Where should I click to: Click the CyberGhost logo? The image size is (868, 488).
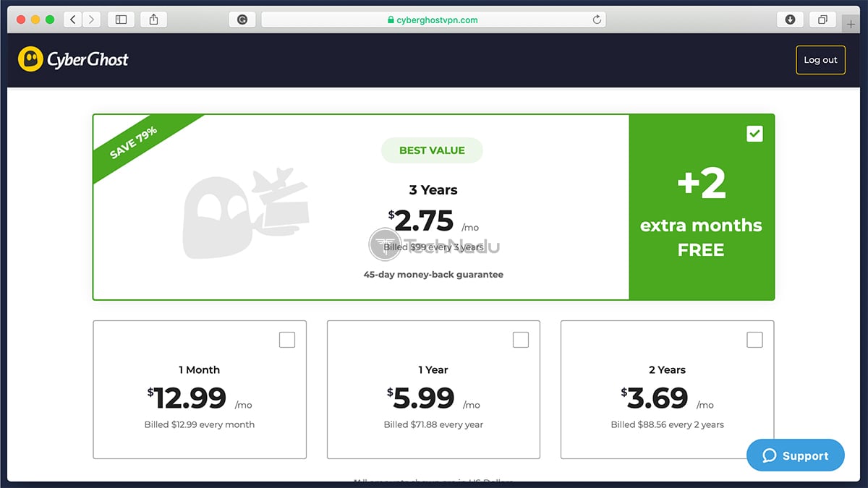73,59
